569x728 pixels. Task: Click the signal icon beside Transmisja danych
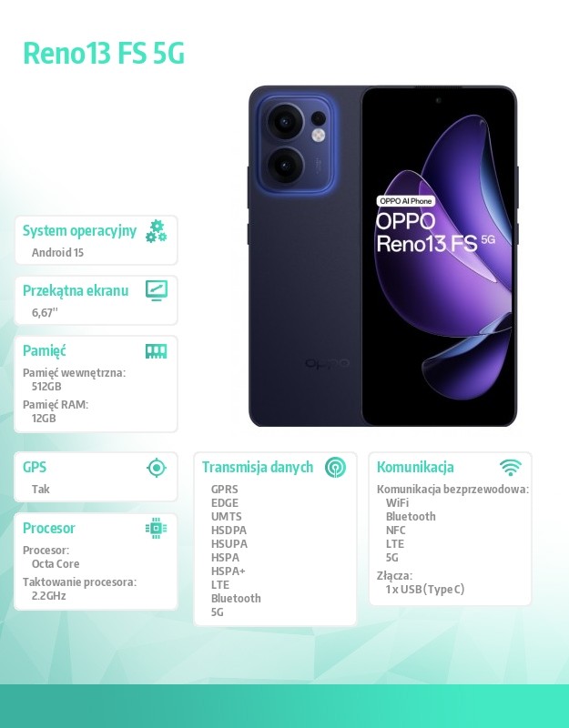[335, 467]
